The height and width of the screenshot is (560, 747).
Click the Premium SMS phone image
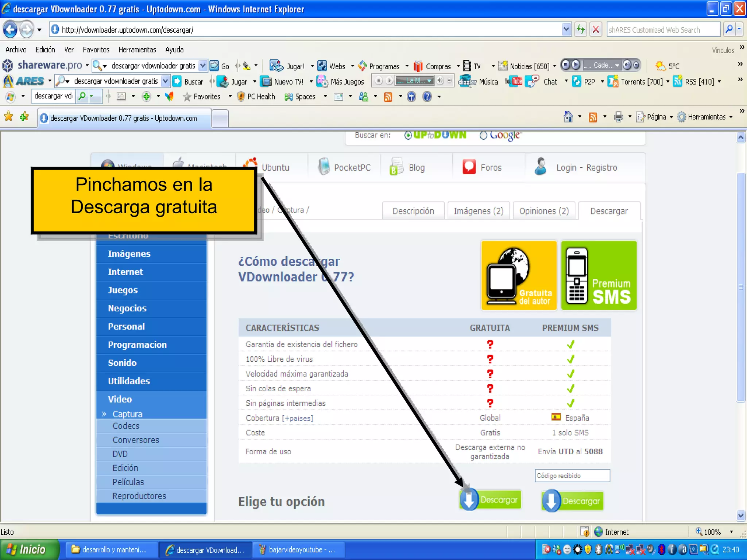pyautogui.click(x=599, y=275)
